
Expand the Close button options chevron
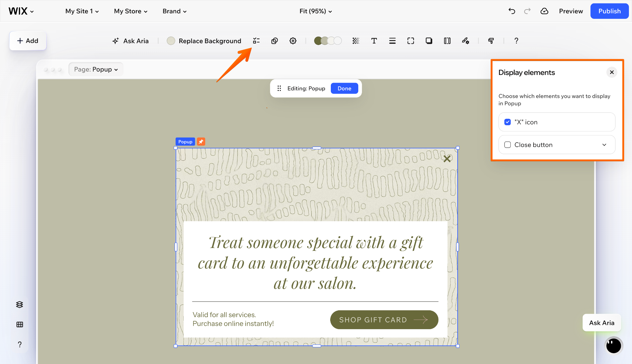pos(604,145)
